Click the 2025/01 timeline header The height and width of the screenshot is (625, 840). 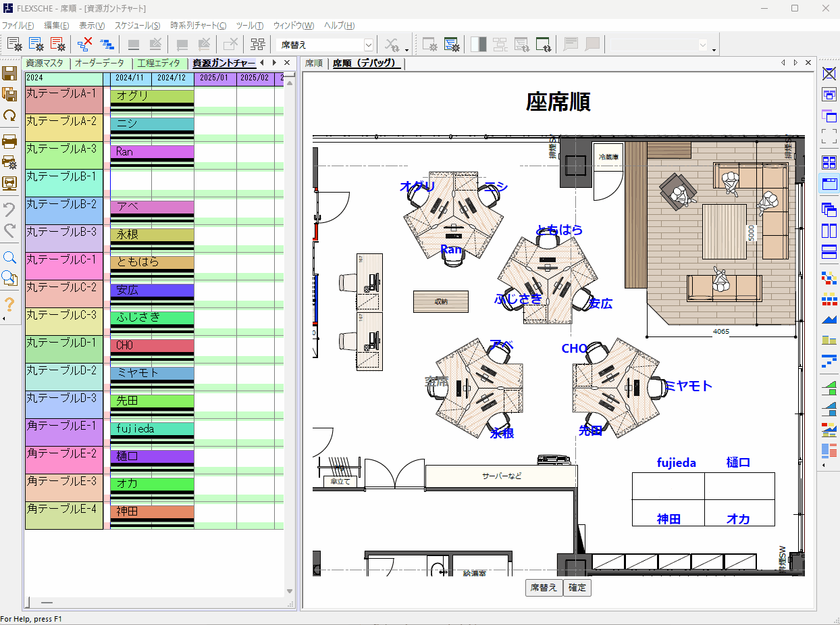coord(215,78)
